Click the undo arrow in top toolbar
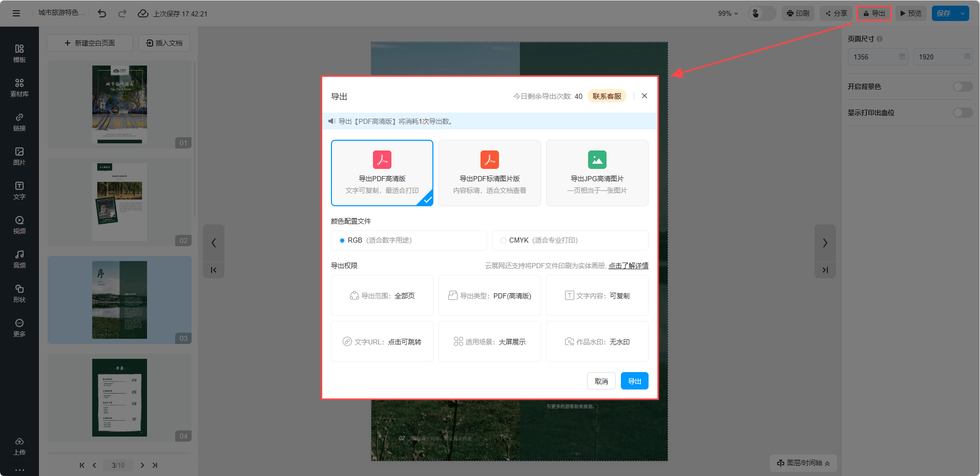 pyautogui.click(x=102, y=14)
